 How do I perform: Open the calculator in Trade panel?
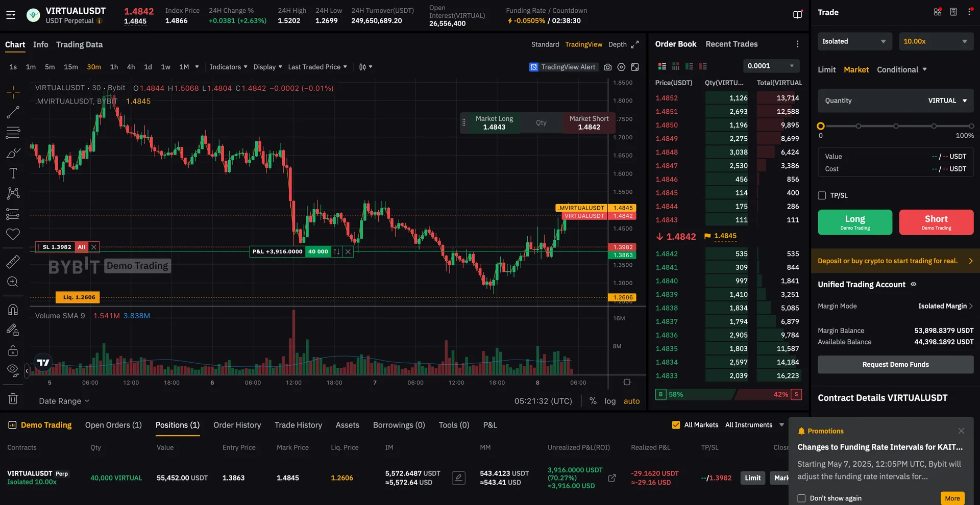point(953,12)
